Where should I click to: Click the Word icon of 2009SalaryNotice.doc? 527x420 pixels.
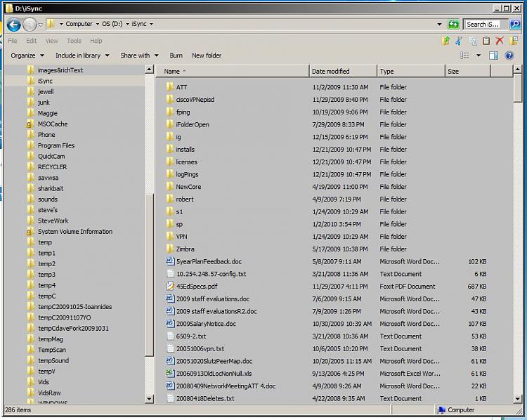(171, 323)
